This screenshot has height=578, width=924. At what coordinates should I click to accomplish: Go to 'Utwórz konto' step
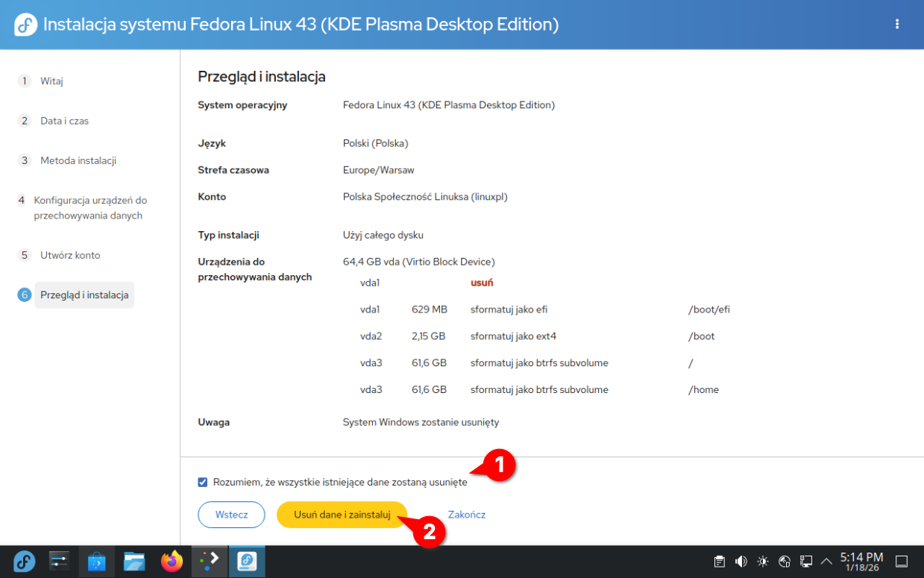[70, 255]
